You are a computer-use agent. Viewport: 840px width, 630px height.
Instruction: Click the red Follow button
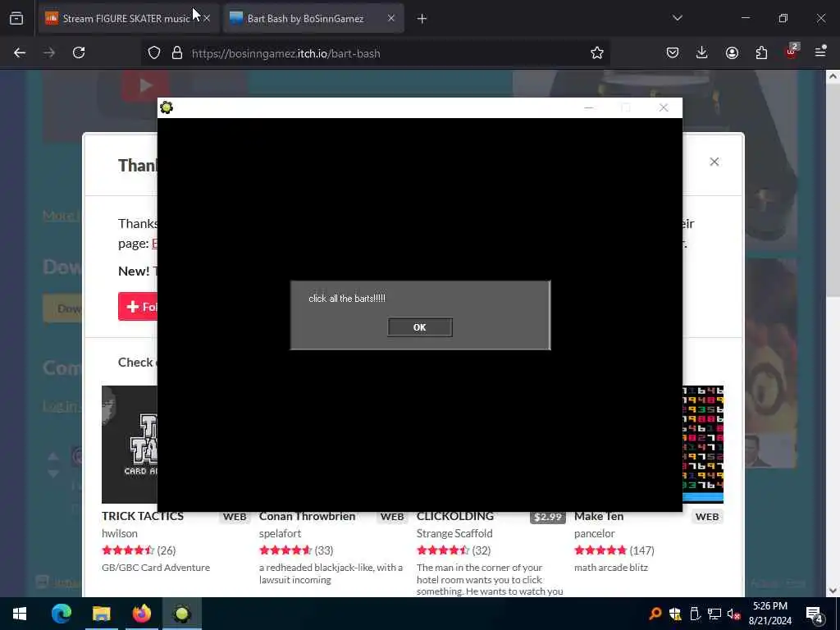coord(138,307)
